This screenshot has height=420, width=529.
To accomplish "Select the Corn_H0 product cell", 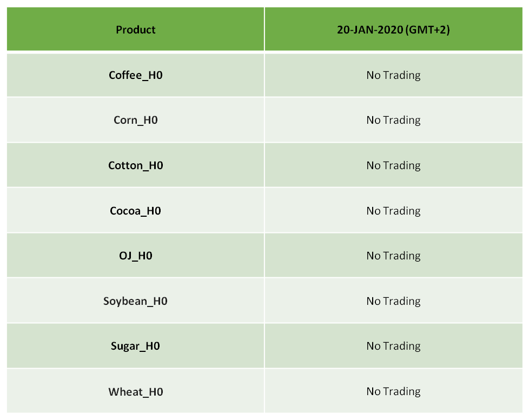I will (x=135, y=120).
